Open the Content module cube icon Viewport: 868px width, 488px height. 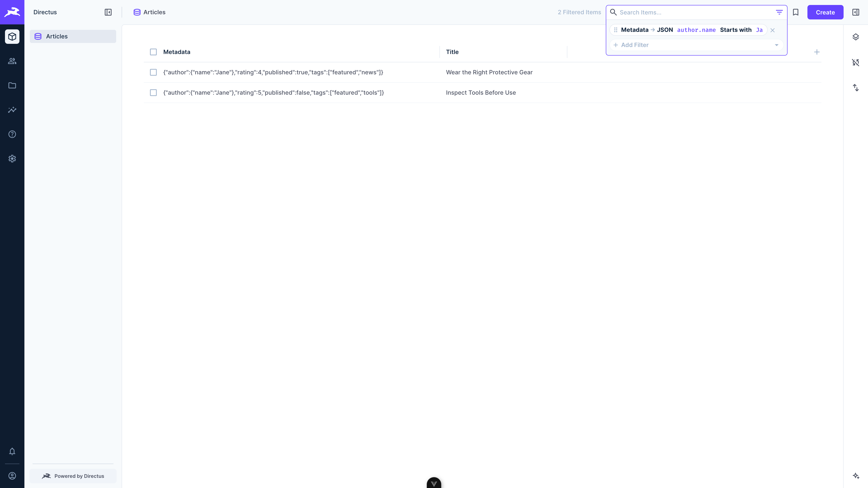12,36
